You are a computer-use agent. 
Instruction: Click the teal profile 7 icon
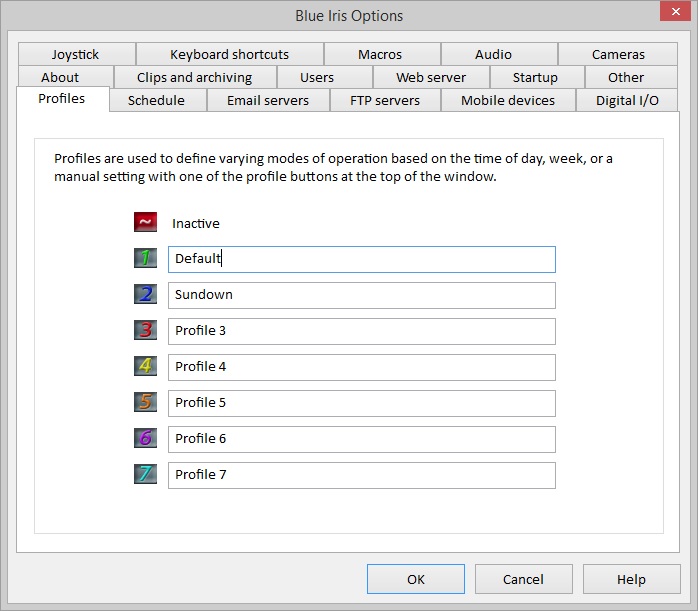146,474
